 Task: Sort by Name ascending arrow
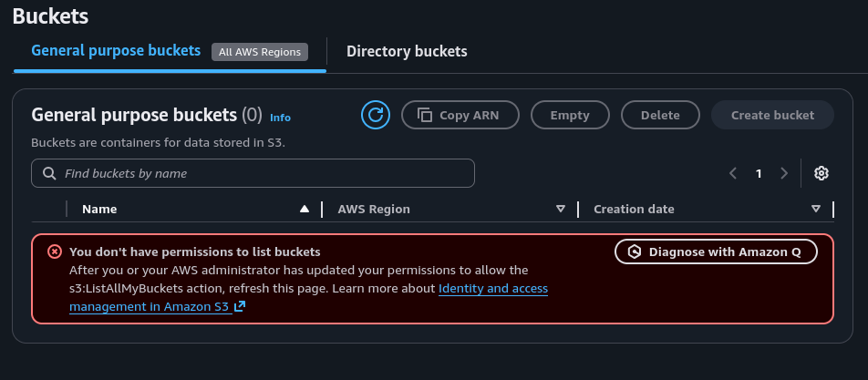[x=305, y=209]
